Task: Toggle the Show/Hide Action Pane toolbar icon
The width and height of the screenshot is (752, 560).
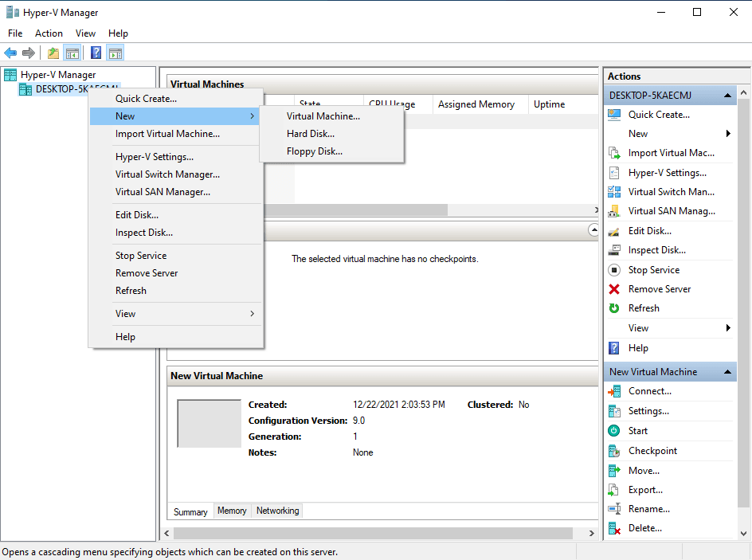Action: pos(116,53)
